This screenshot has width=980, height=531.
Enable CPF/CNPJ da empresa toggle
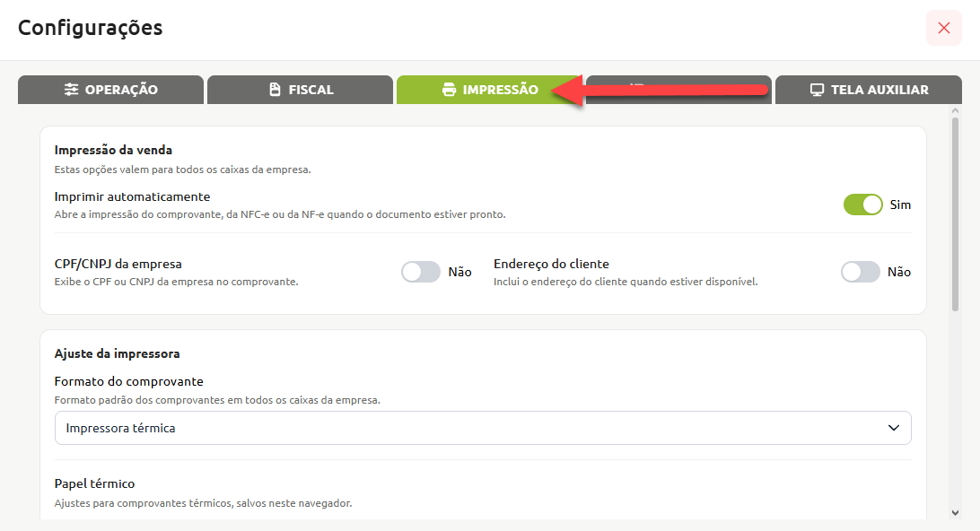(421, 272)
